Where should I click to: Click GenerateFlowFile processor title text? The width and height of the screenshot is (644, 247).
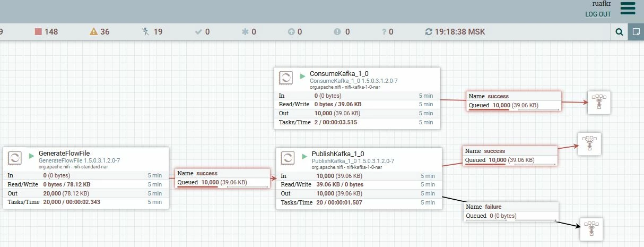tap(65, 153)
